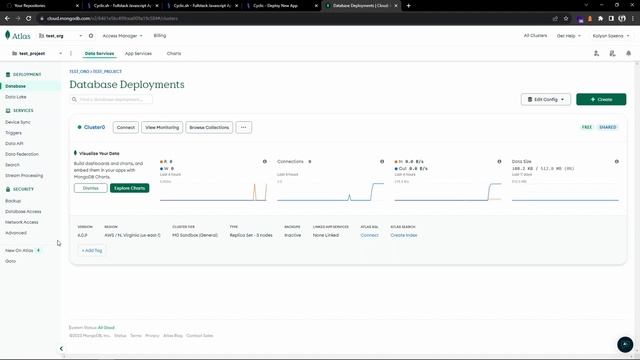This screenshot has width=640, height=360.
Task: Open Database Access in the sidebar
Action: tap(23, 211)
